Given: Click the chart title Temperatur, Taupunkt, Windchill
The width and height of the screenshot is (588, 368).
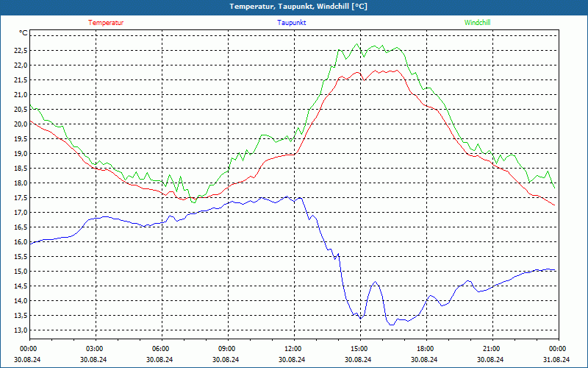Looking at the screenshot, I should pos(298,7).
